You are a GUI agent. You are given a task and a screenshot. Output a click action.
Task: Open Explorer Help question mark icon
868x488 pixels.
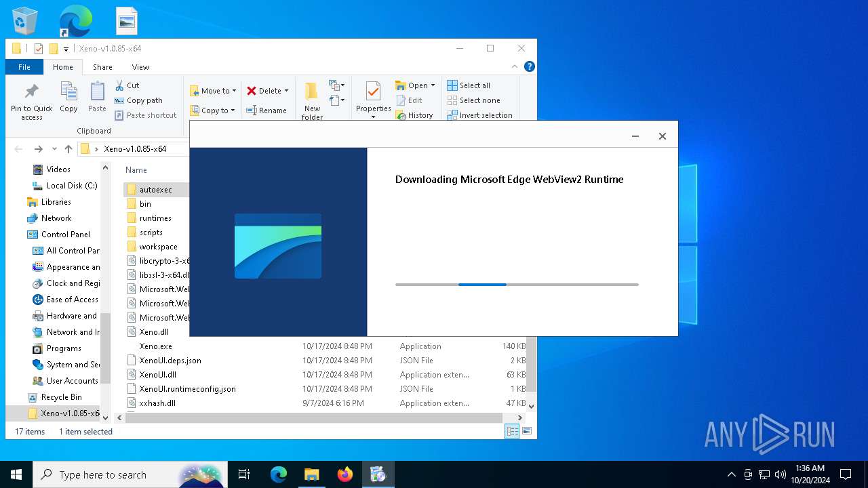point(530,66)
